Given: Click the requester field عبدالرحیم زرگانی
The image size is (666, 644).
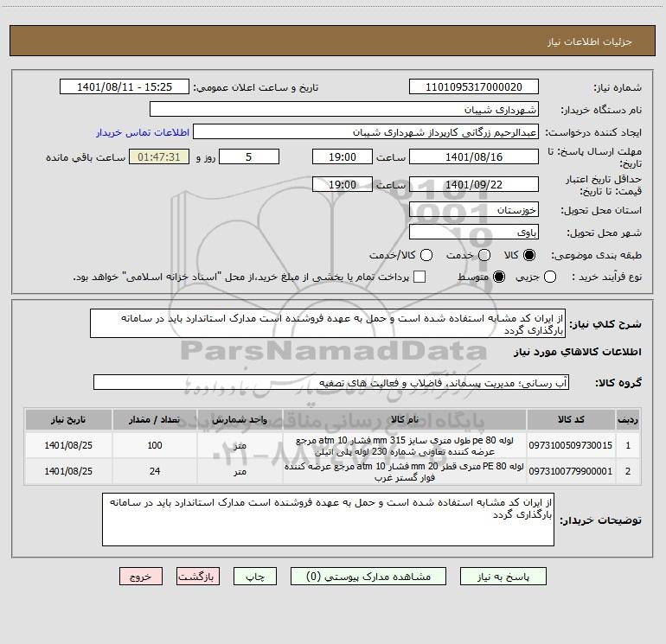Looking at the screenshot, I should tap(366, 132).
